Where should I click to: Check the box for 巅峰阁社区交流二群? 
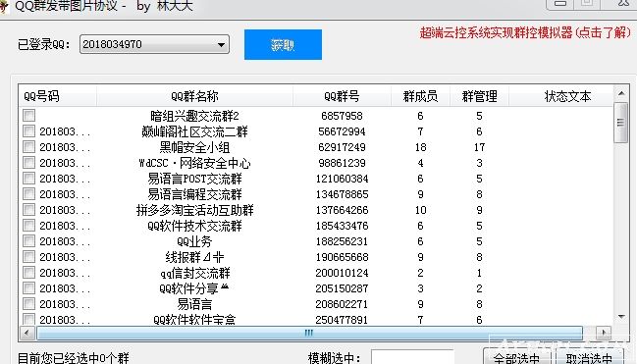(28, 131)
